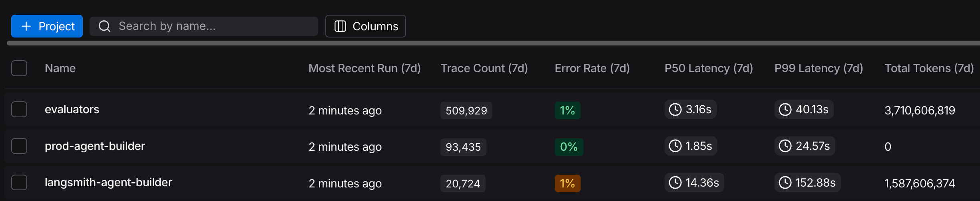Click the Trace Count (7d) header
Viewport: 980px width, 201px height.
484,68
